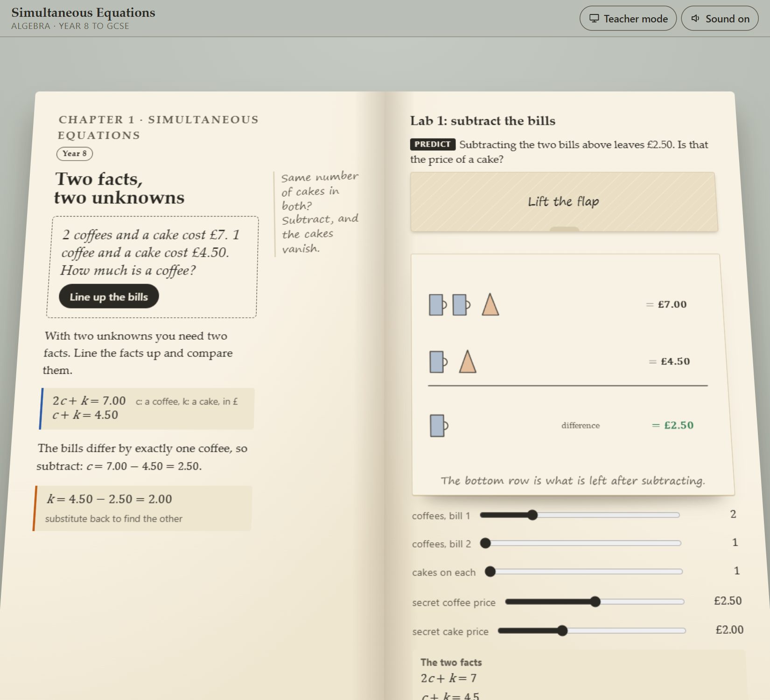Click Line up the bills button

(109, 296)
